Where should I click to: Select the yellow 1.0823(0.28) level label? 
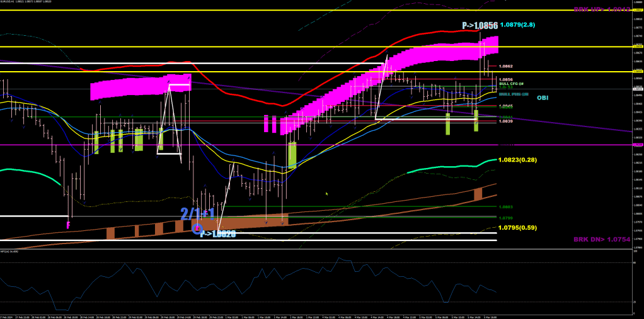click(x=517, y=160)
